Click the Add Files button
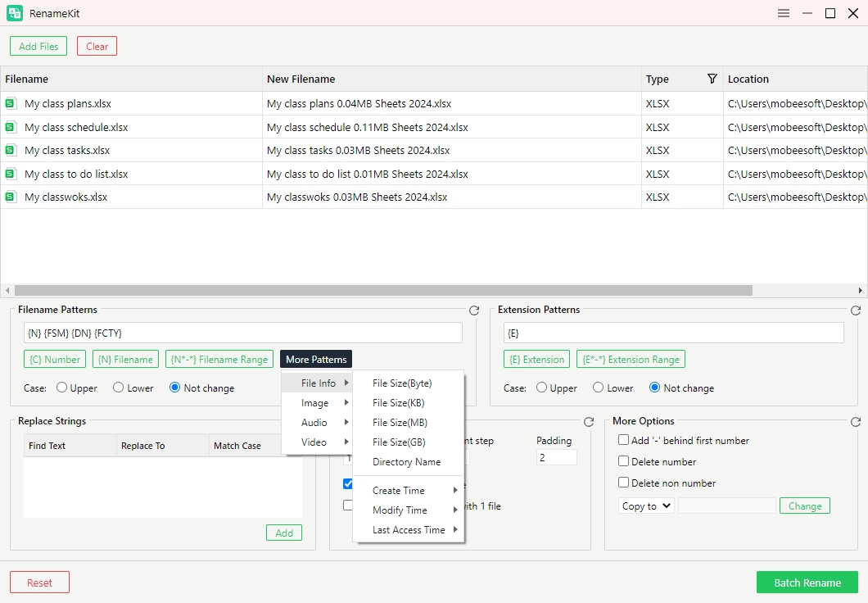Viewport: 868px width, 603px height. [x=38, y=46]
